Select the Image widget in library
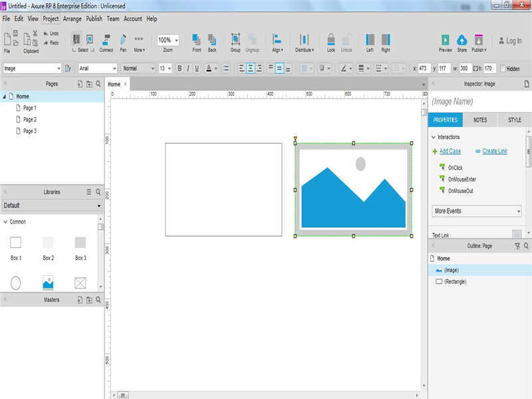Screen dimensions: 532x399 (x=48, y=283)
